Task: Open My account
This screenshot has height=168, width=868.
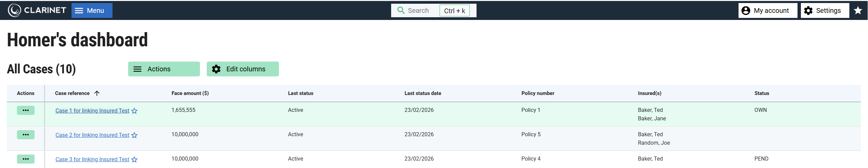Action: pos(767,10)
